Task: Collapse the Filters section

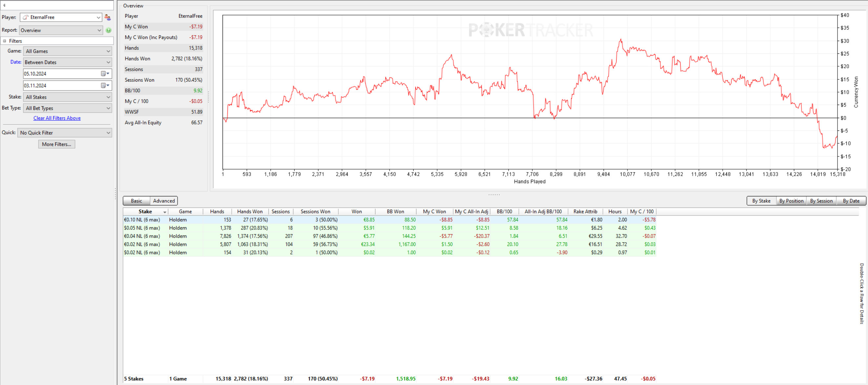Action: pos(5,41)
